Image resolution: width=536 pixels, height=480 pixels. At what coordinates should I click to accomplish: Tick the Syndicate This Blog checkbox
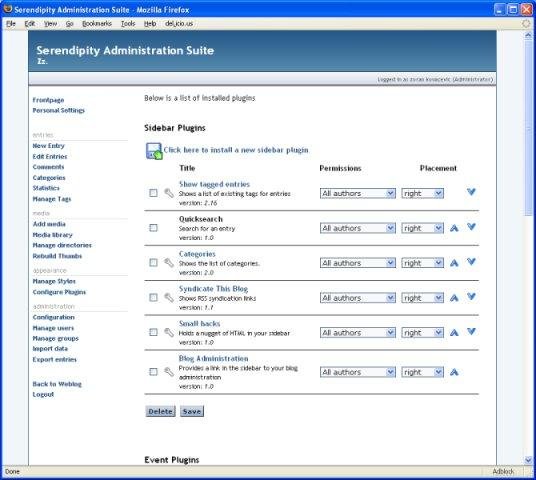pos(153,297)
